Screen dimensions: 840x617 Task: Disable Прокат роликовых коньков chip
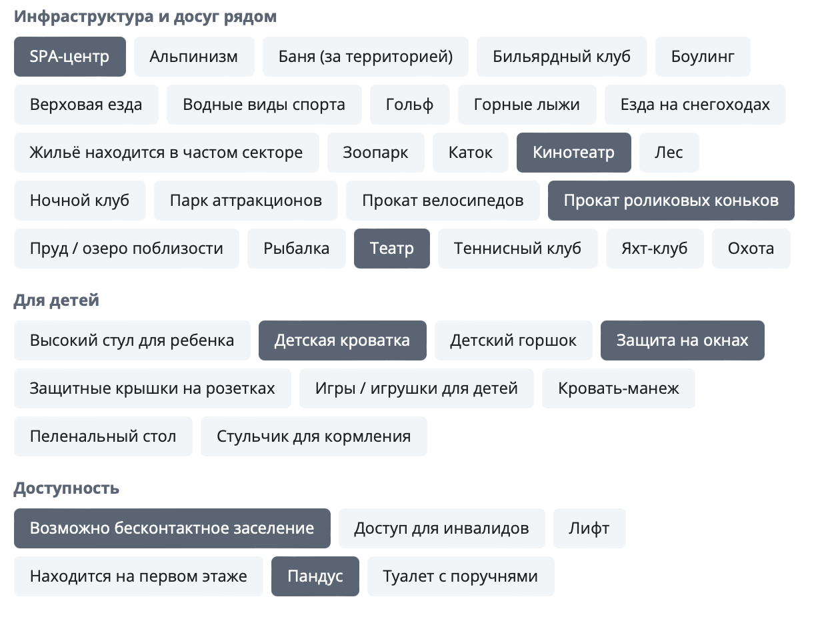pyautogui.click(x=671, y=201)
